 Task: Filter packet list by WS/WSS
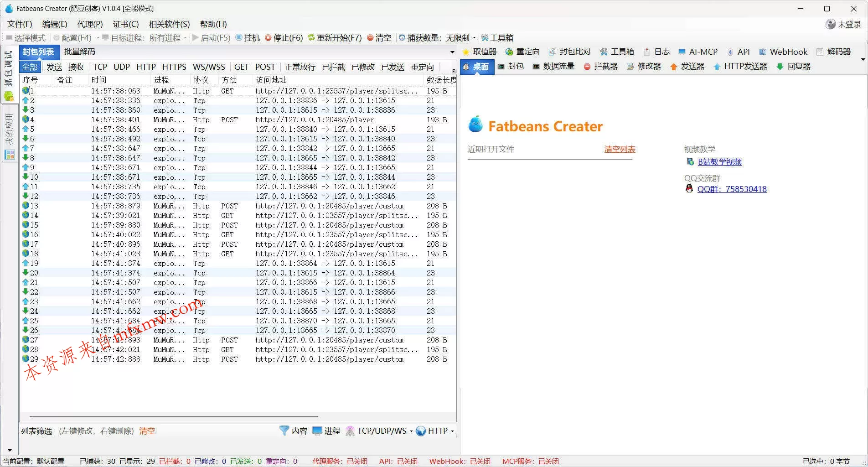(209, 67)
